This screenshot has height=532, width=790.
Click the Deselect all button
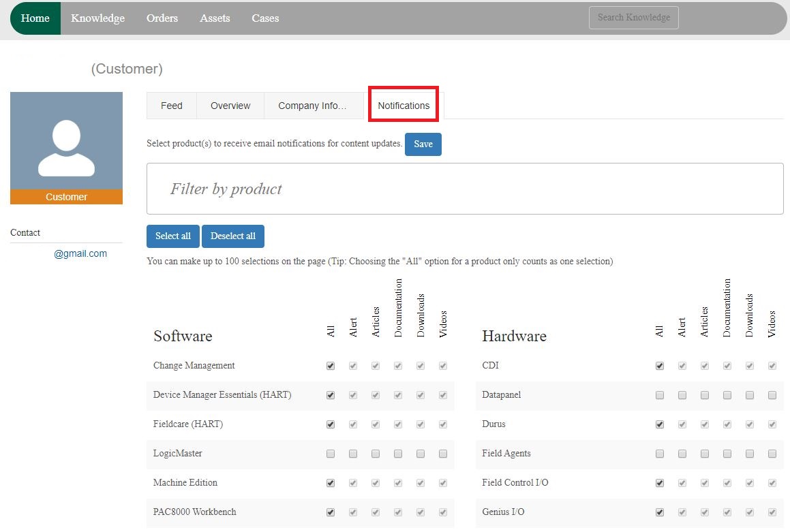[232, 236]
